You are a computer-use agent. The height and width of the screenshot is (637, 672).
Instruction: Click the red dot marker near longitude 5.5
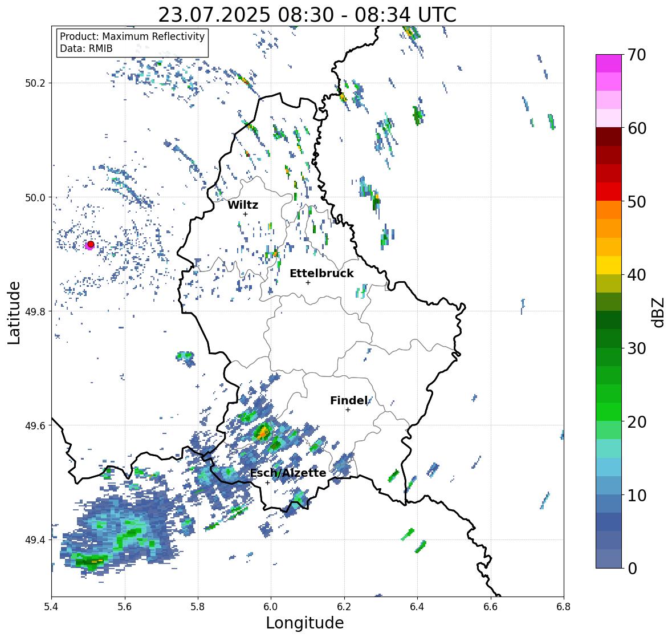click(91, 244)
